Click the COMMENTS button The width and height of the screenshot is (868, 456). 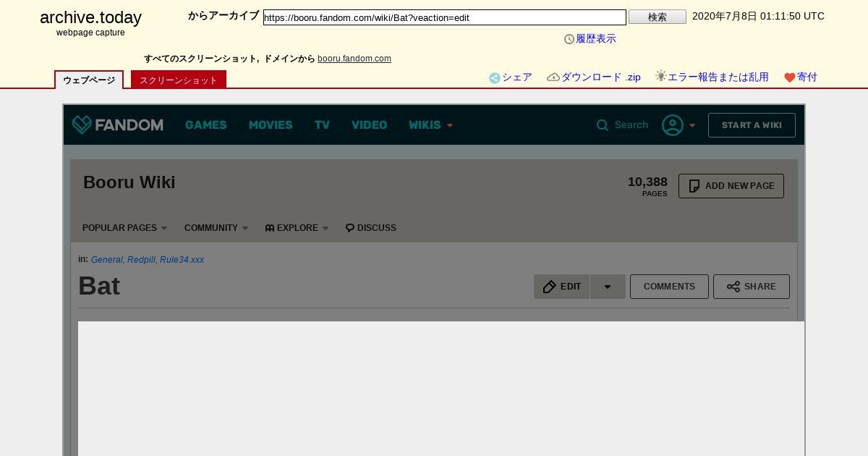click(x=669, y=287)
